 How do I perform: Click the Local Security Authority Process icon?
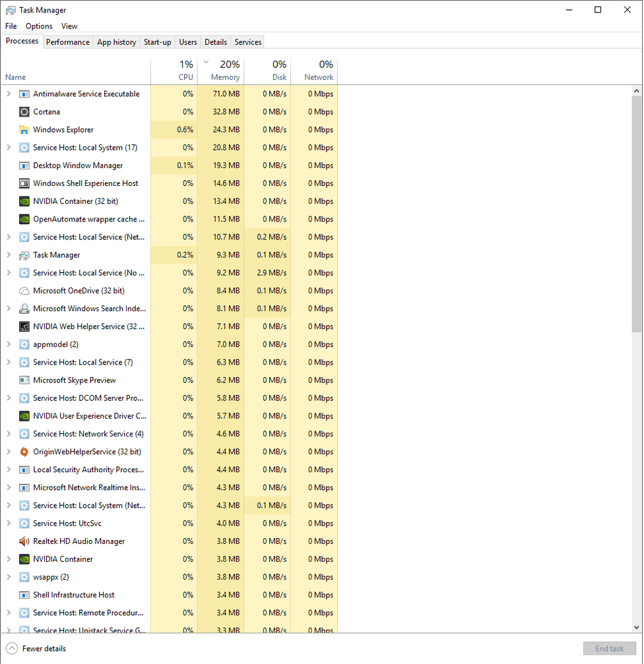(24, 469)
